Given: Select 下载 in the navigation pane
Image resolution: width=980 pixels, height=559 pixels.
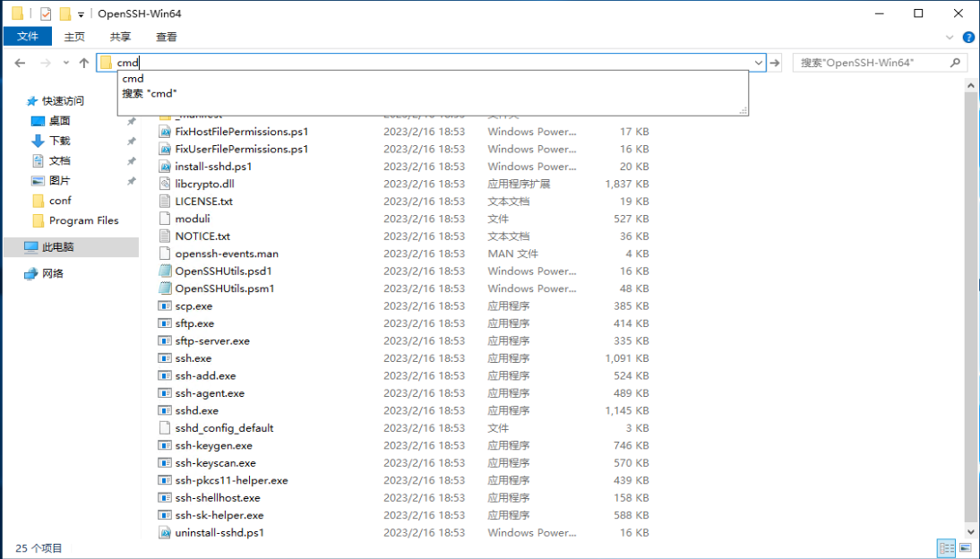Looking at the screenshot, I should [x=59, y=141].
